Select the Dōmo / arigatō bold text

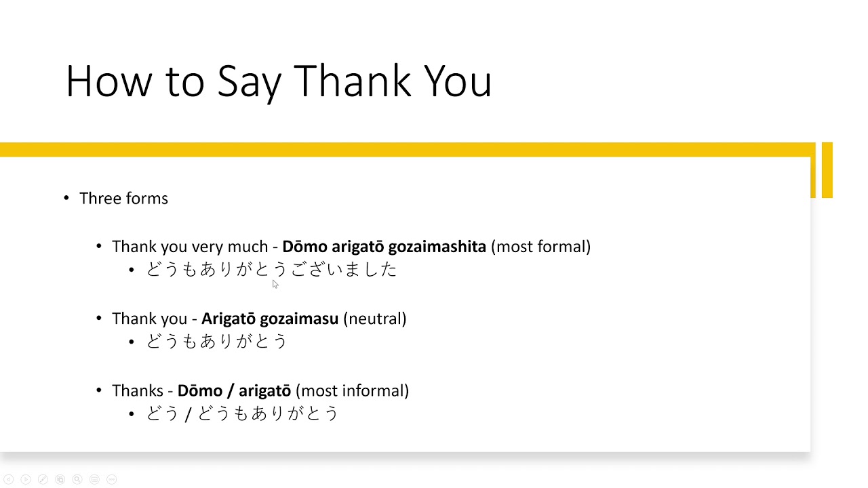tap(234, 390)
